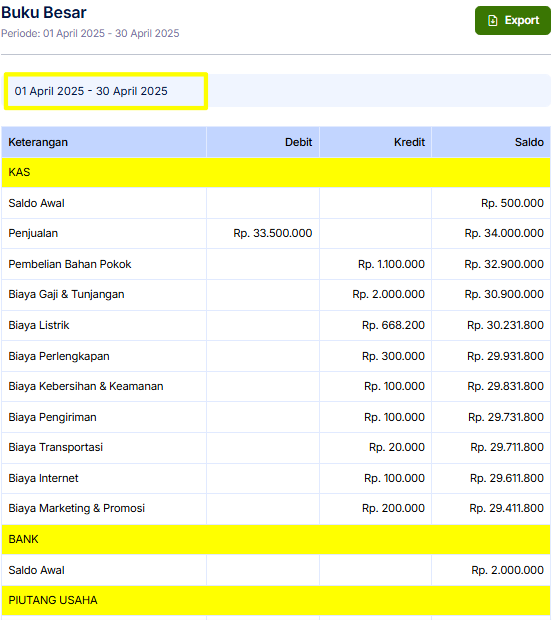This screenshot has width=552, height=620.
Task: Click the Pembelian Bahan Pokok row
Action: [x=276, y=264]
